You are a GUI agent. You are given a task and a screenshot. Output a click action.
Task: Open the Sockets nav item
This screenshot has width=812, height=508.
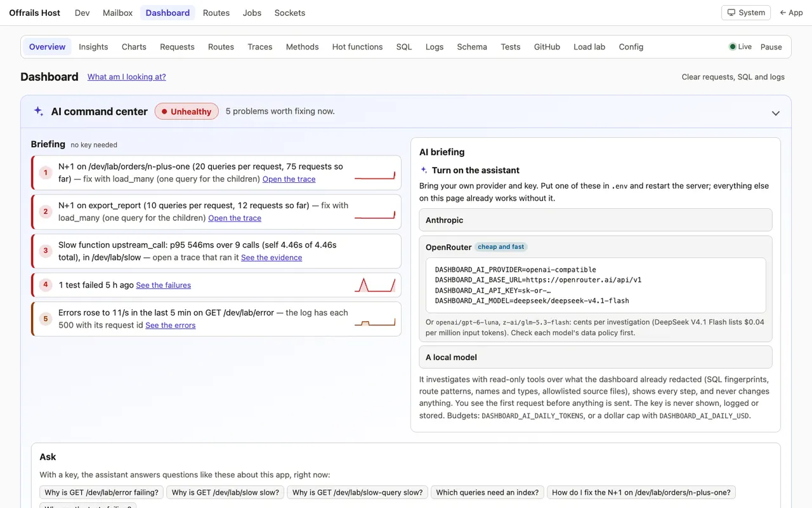290,13
